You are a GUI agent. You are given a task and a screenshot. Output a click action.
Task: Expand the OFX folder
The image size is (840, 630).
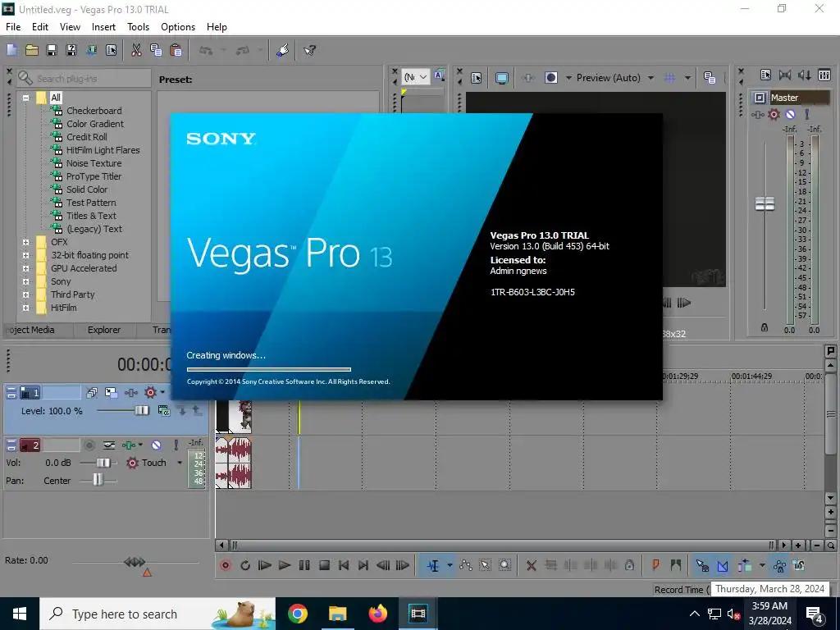(x=25, y=242)
